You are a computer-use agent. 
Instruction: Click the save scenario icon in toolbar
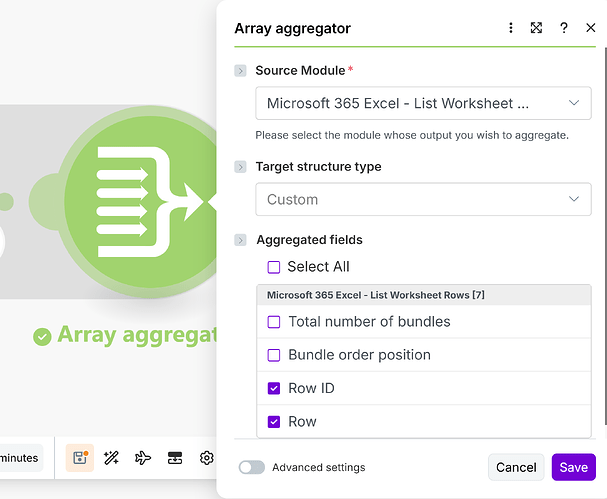(80, 458)
